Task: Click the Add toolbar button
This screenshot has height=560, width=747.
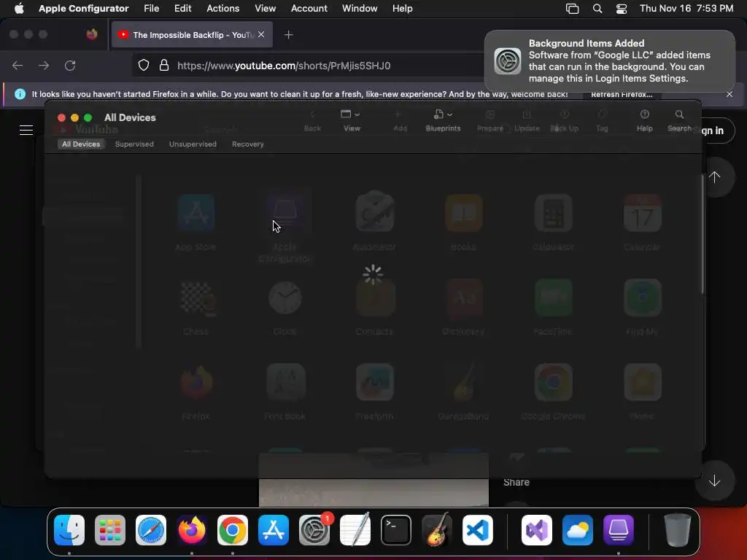Action: [x=400, y=120]
